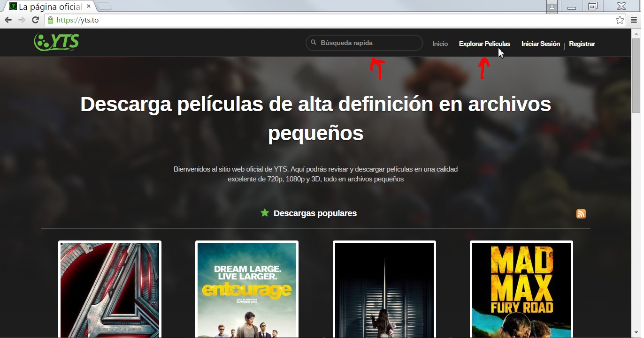Image resolution: width=644 pixels, height=338 pixels.
Task: Click the YTS logo
Action: [x=56, y=42]
